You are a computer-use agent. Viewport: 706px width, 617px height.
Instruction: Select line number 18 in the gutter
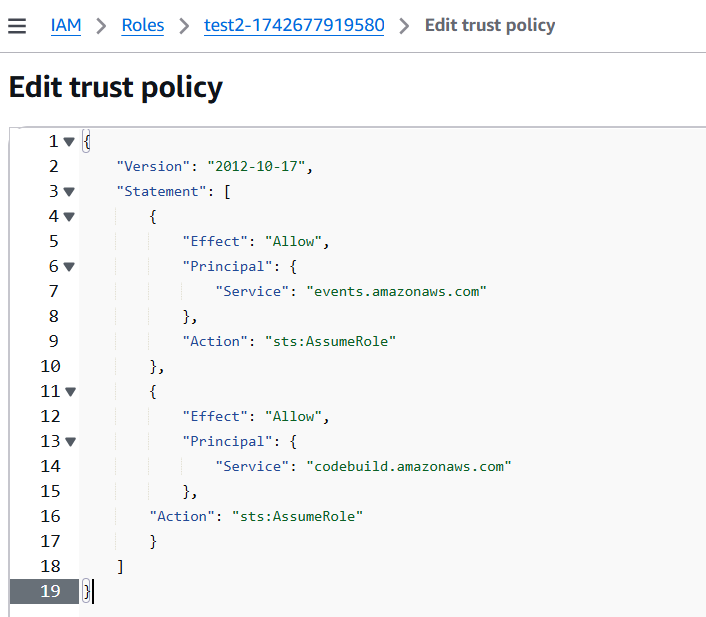[x=50, y=566]
